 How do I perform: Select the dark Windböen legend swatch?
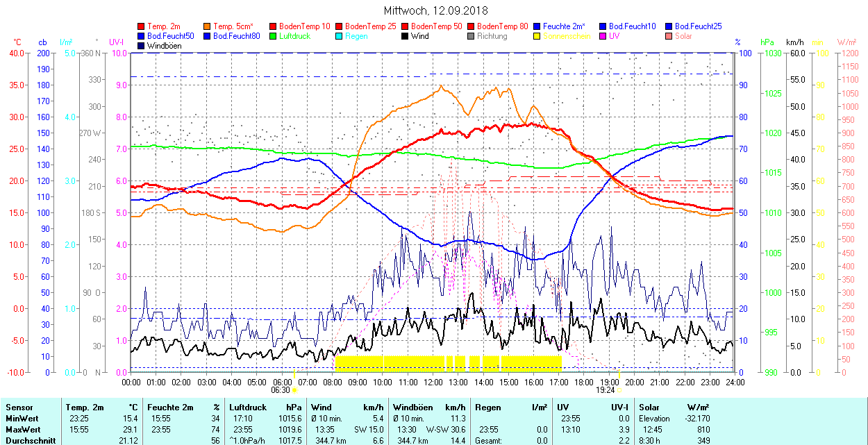[x=142, y=46]
